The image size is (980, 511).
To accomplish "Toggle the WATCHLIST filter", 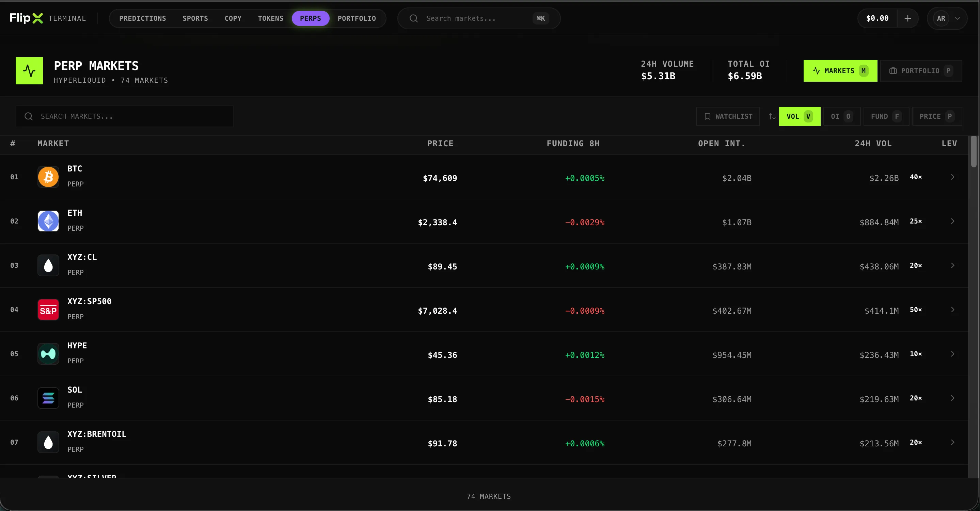I will (728, 116).
